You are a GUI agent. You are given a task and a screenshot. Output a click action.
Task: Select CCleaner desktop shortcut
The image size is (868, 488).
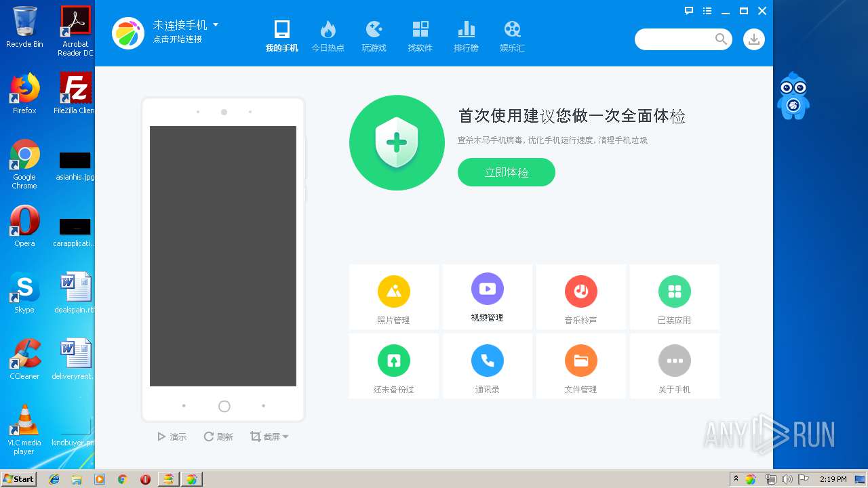click(x=24, y=359)
